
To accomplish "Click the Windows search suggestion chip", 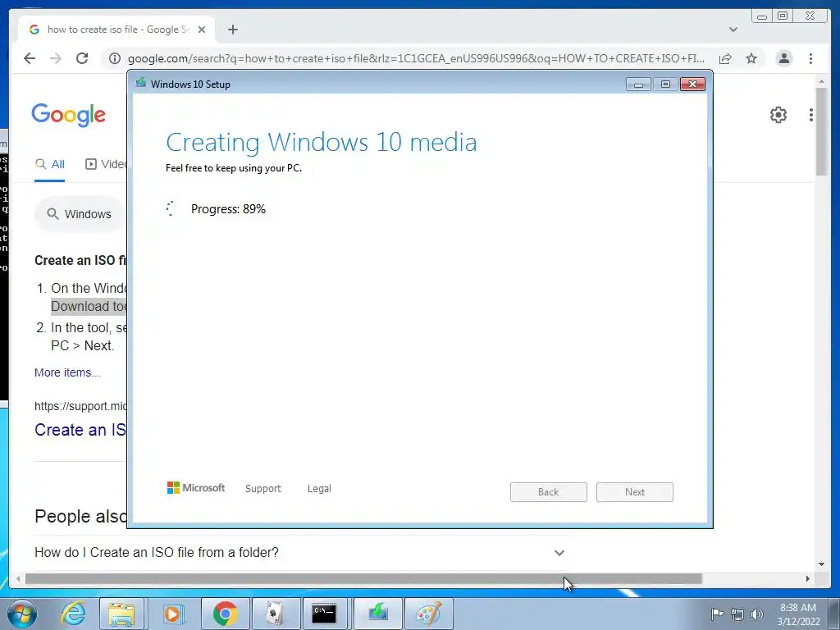I will [80, 214].
